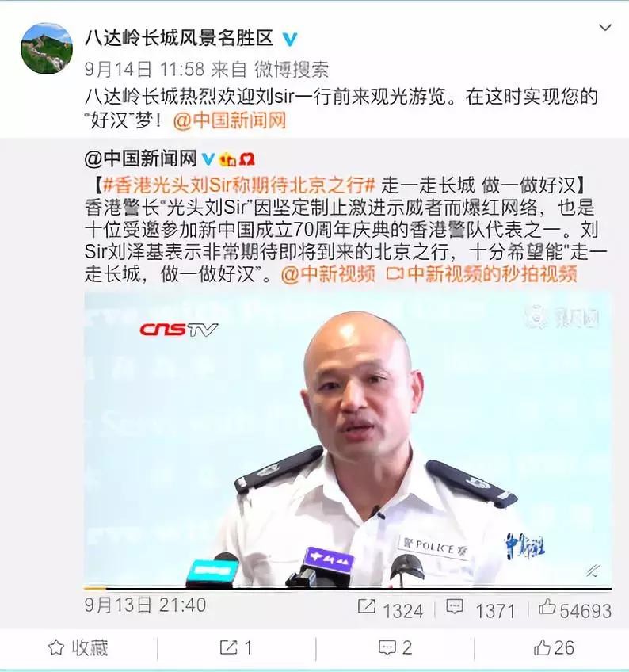
Task: Open the 八达岭长城风景名胜区 account name
Action: tap(178, 39)
